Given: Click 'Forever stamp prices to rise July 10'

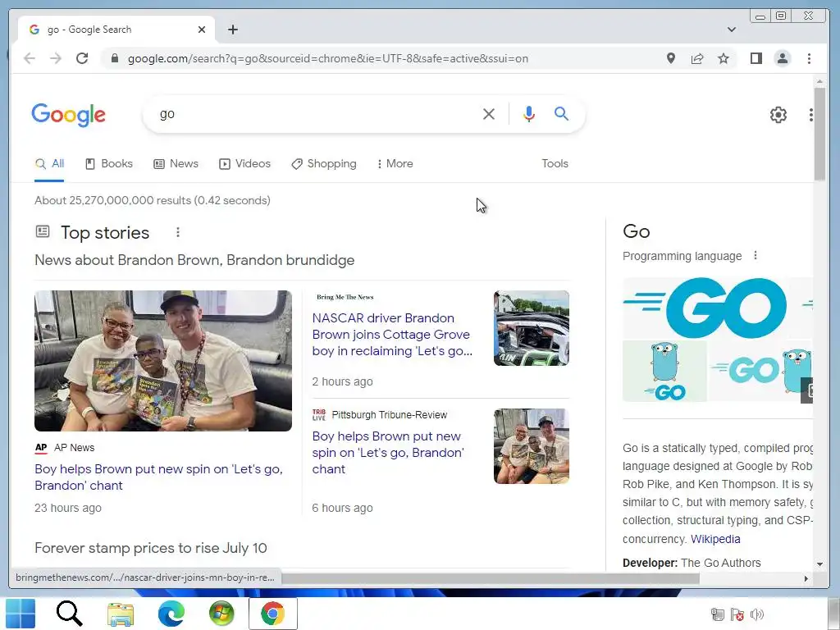Looking at the screenshot, I should [151, 548].
